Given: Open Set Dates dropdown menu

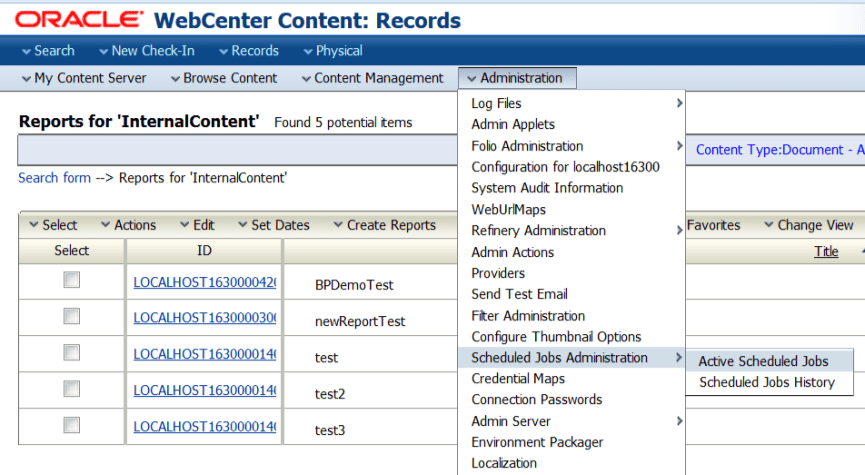Looking at the screenshot, I should [x=274, y=225].
